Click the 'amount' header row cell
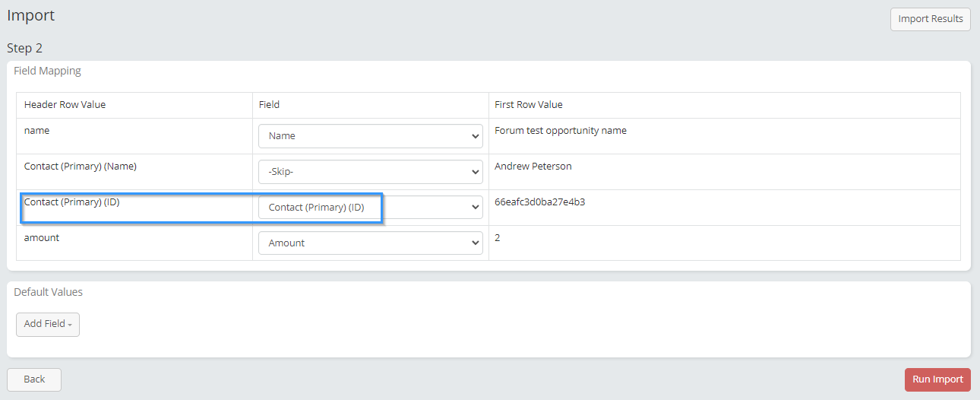The height and width of the screenshot is (400, 980). [42, 238]
